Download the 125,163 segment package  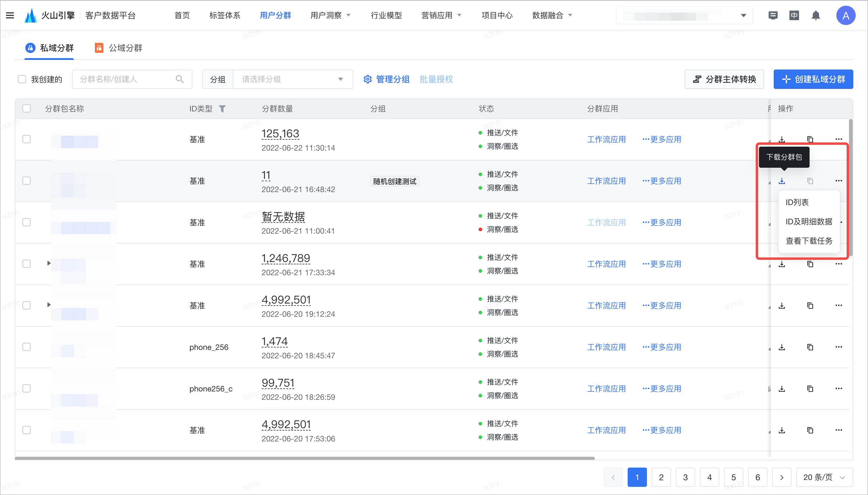782,139
